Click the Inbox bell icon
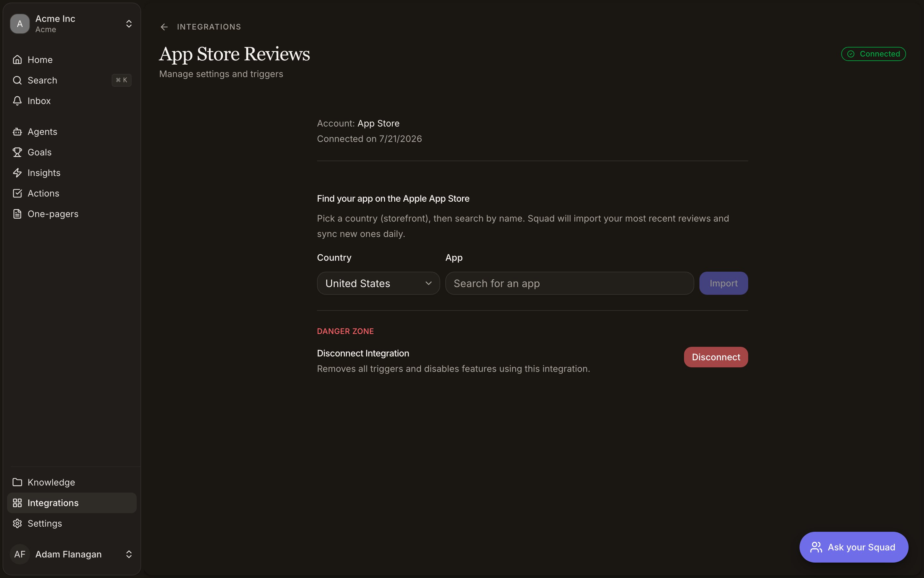This screenshot has width=924, height=578. click(x=17, y=101)
